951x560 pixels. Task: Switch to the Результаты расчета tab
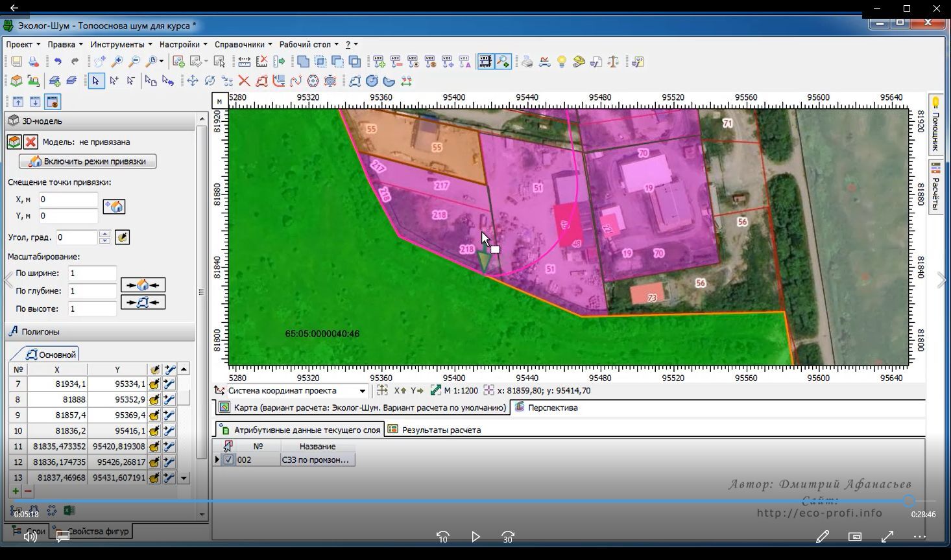click(441, 430)
